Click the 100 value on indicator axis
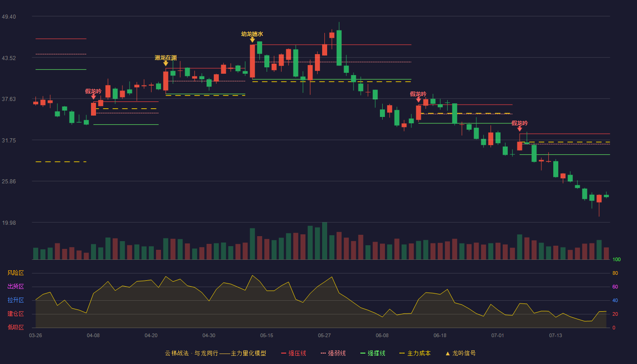The image size is (637, 364). [617, 259]
